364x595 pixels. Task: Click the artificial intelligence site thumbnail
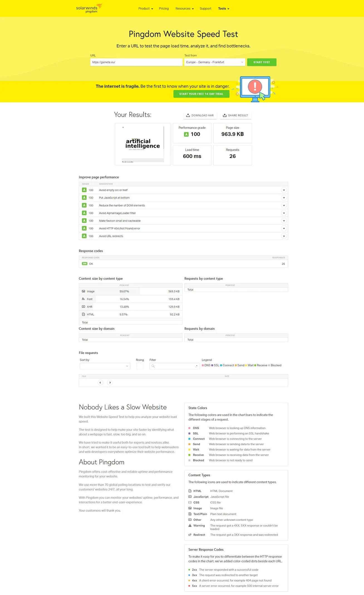click(x=143, y=144)
